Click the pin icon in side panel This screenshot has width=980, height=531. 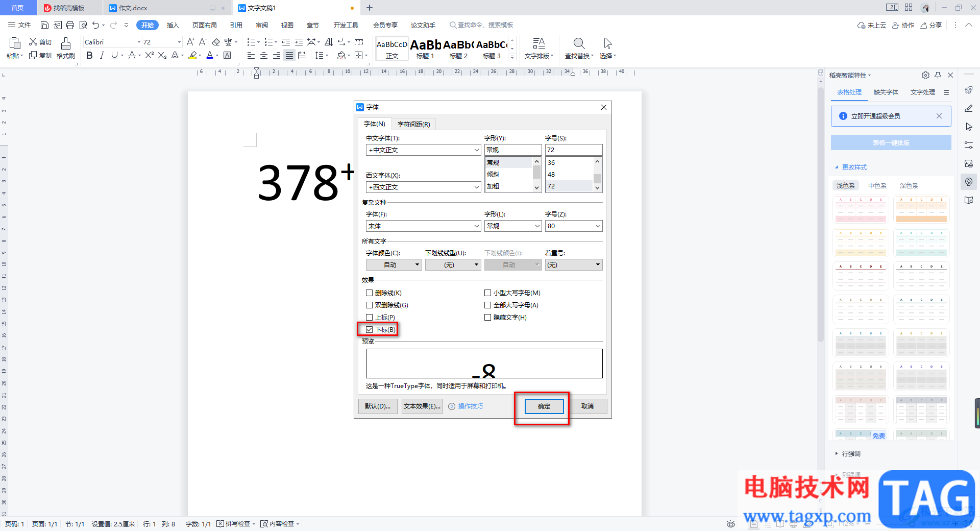(x=938, y=75)
